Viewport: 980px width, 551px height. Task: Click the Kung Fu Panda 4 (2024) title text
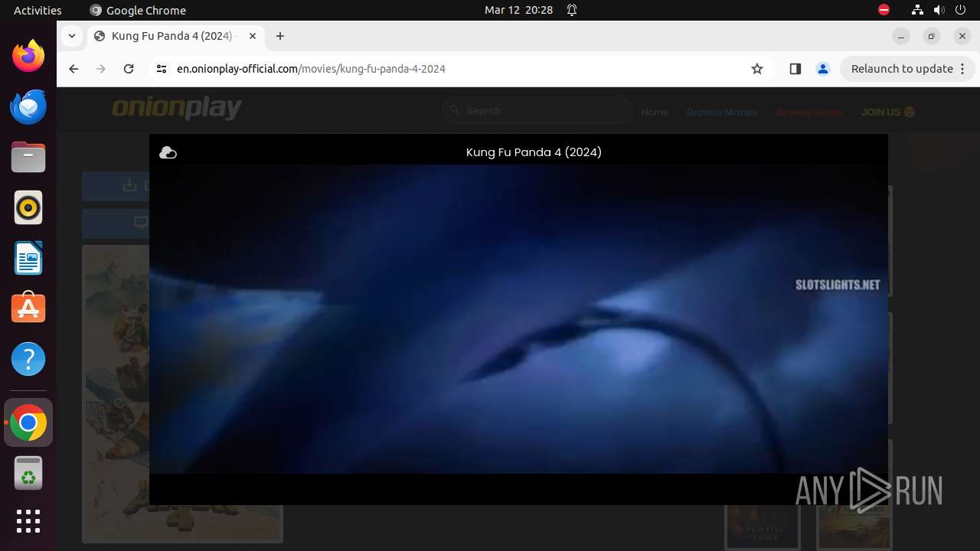534,152
